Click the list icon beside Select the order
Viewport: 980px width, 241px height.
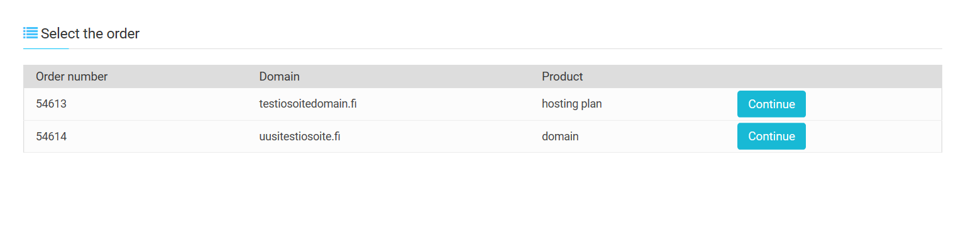[31, 33]
